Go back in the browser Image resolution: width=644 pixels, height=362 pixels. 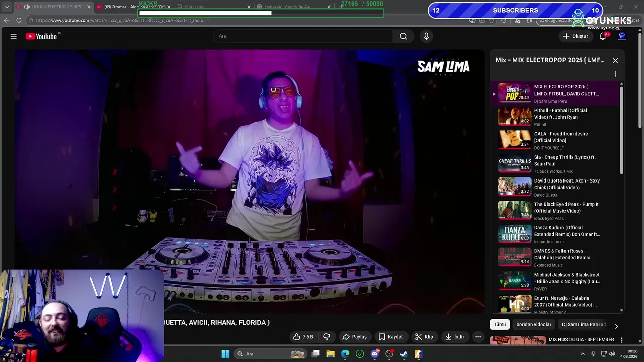point(7,20)
